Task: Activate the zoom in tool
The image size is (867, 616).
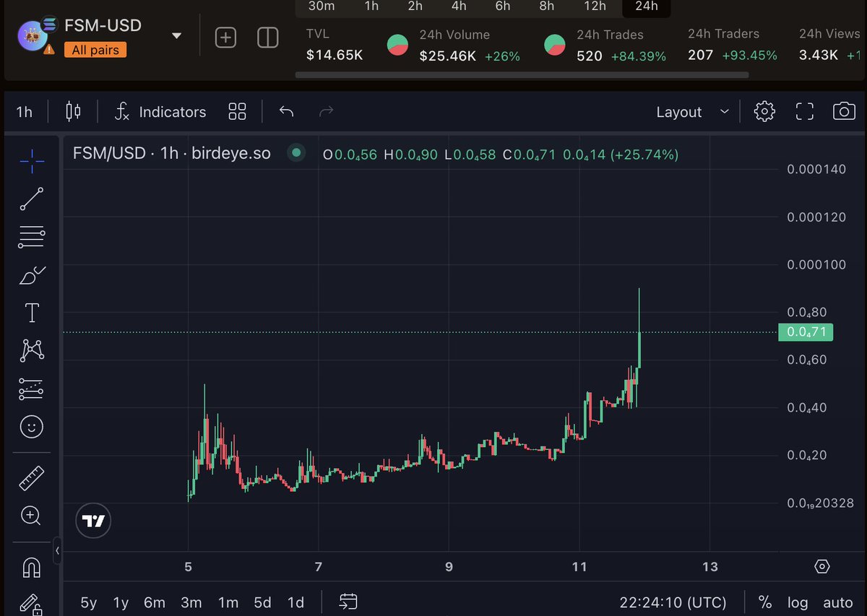Action: [31, 516]
